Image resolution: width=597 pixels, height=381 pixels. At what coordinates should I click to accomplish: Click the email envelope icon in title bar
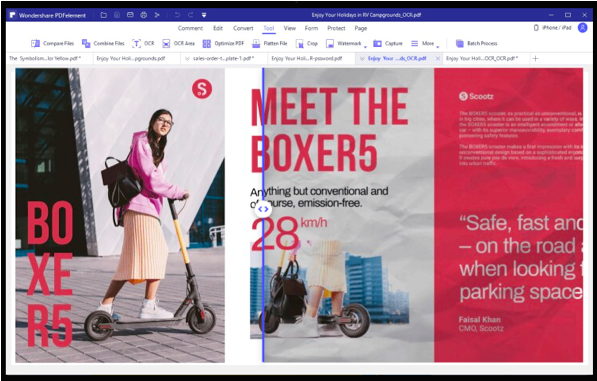point(130,15)
